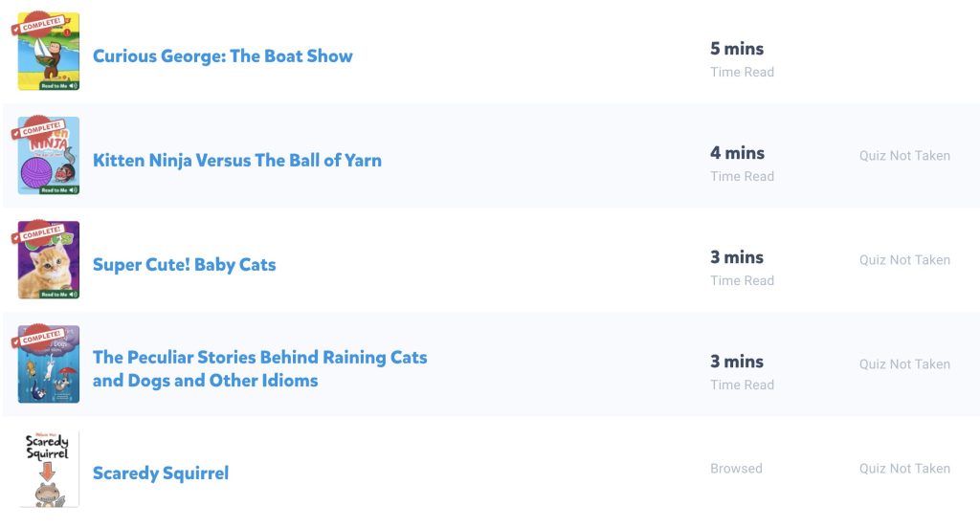Image resolution: width=980 pixels, height=528 pixels.
Task: Click the COMPLETE! badge on Kitten Ninja
Action: (x=37, y=128)
